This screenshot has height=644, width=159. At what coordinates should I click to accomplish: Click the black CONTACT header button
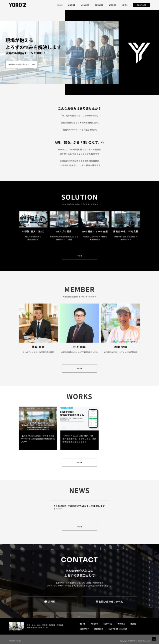[x=142, y=5]
